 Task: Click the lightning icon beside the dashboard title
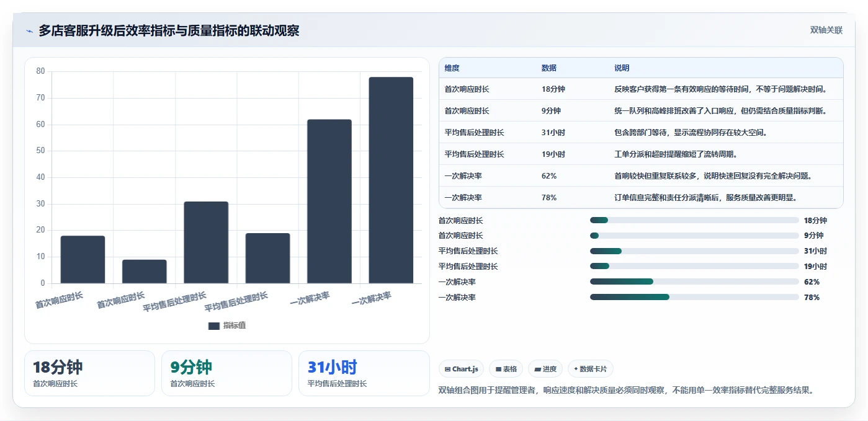point(30,31)
